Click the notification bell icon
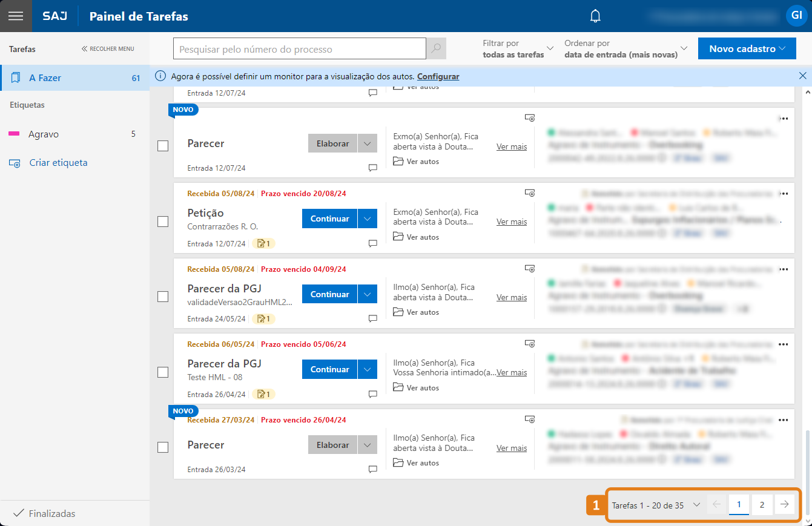 point(595,16)
